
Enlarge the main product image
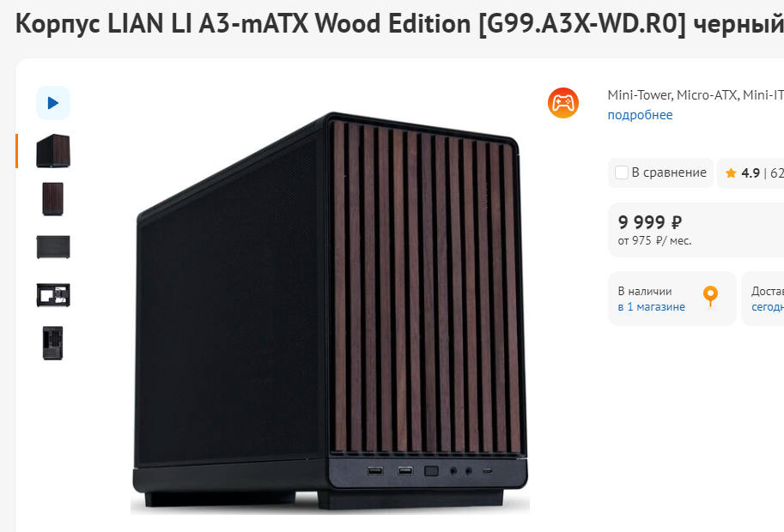pos(330,312)
